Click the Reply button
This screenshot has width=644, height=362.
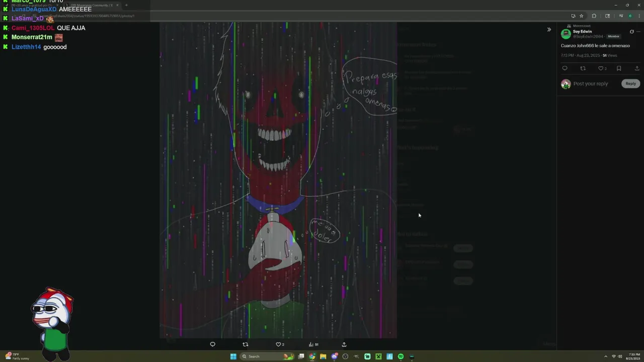(630, 83)
